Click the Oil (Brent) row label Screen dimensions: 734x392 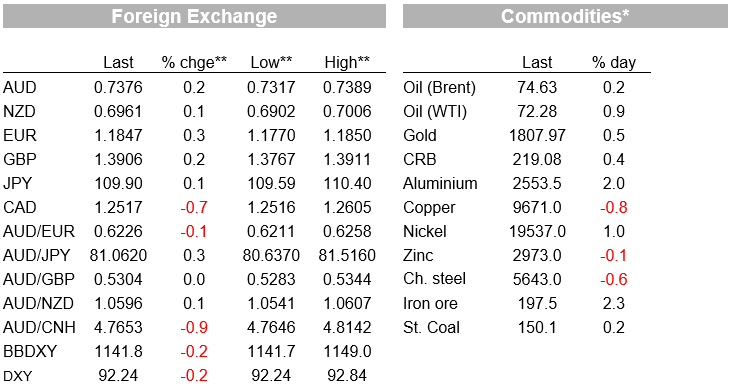coord(439,88)
